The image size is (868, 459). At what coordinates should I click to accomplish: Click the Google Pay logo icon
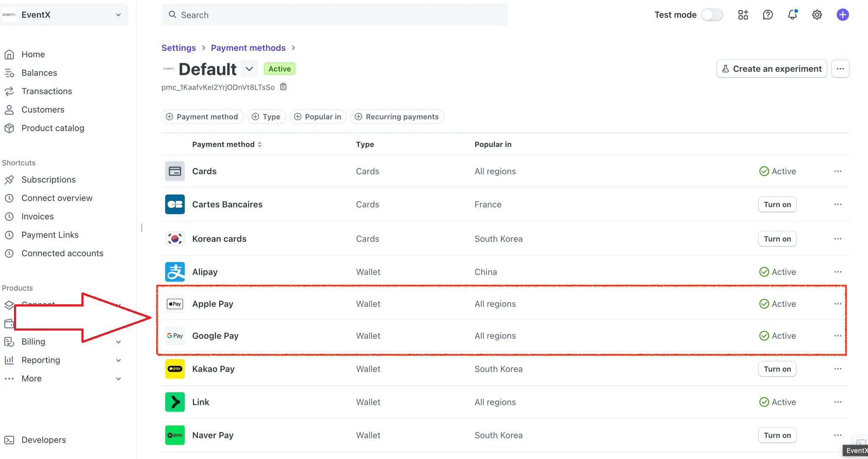tap(175, 336)
